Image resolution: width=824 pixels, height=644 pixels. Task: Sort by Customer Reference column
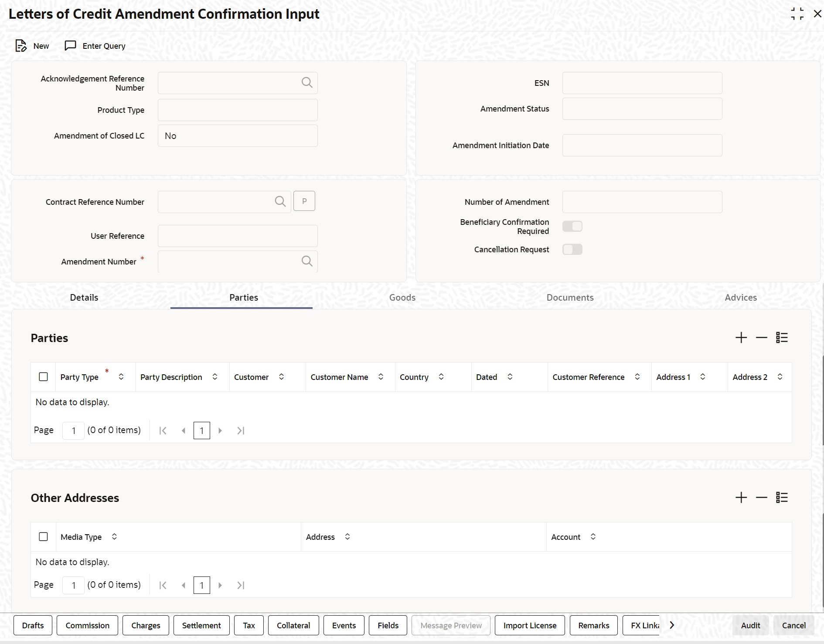coord(637,377)
